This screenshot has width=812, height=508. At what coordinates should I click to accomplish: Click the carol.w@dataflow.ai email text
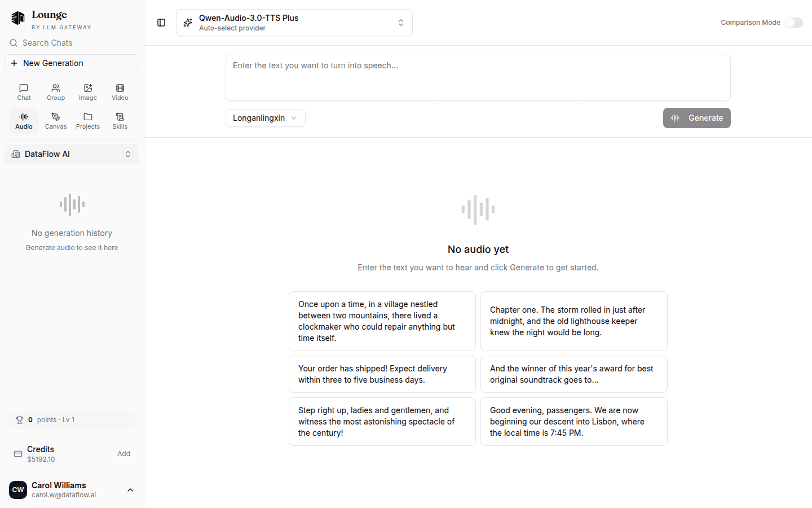click(x=64, y=495)
